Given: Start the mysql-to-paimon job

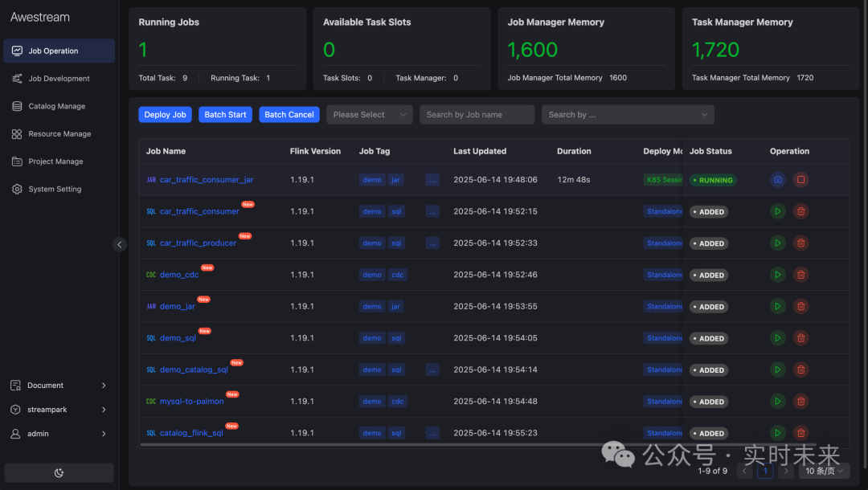Looking at the screenshot, I should tap(778, 402).
